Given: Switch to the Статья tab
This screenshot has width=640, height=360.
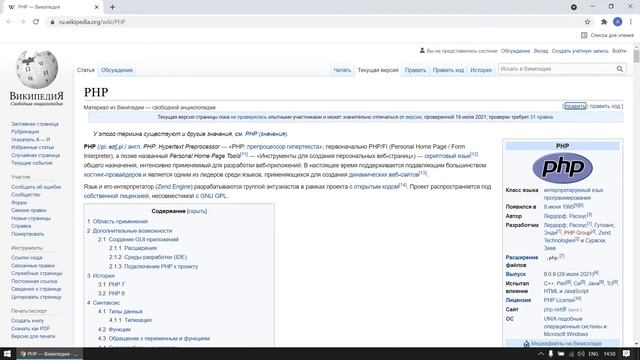Looking at the screenshot, I should coord(86,70).
